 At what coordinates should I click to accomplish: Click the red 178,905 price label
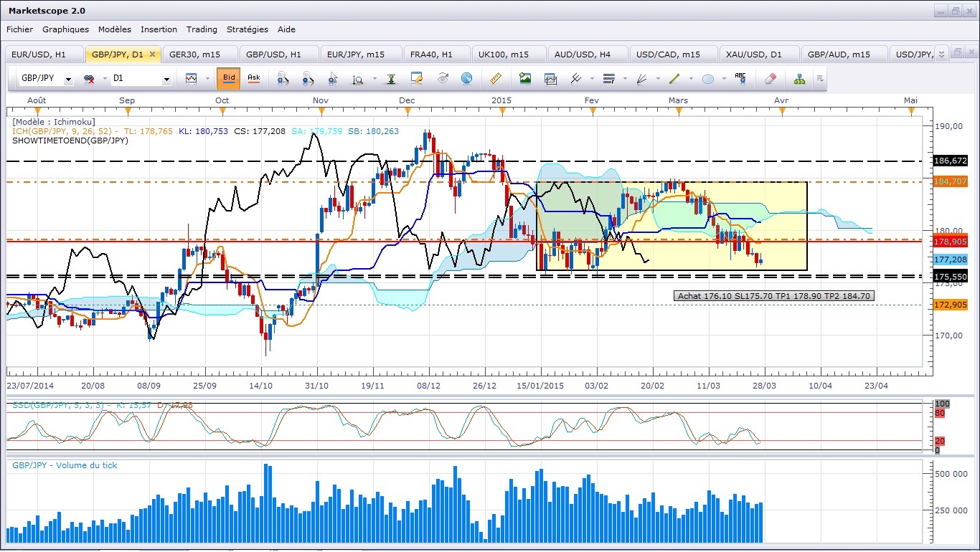click(951, 242)
